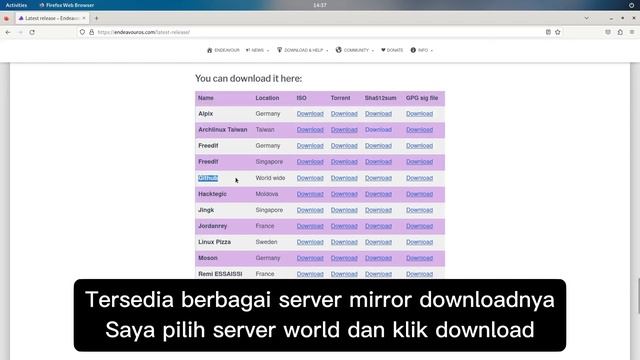Screen dimensions: 640x360
Task: Download Torrent from Freedif Singapore row
Action: (344, 162)
